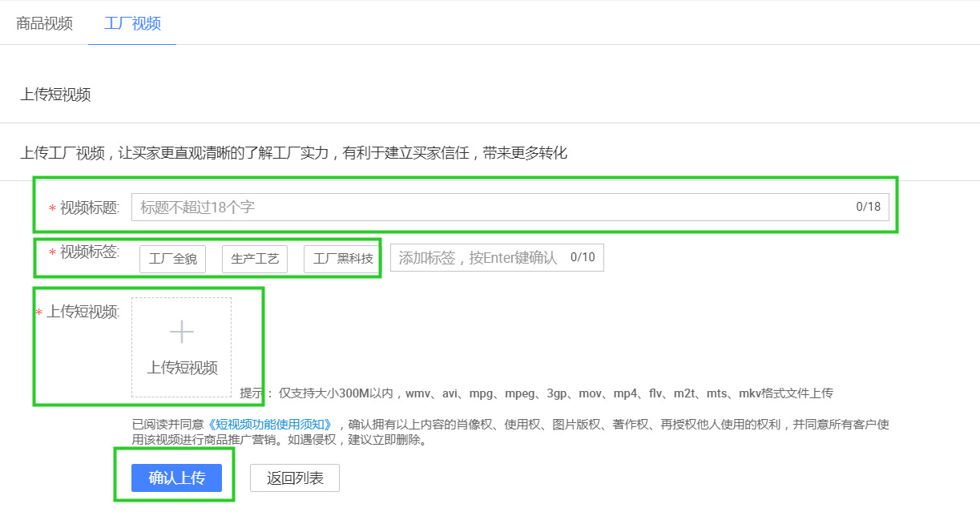Click the red-asterisk 上传短视频 field label
The width and height of the screenshot is (980, 516).
click(83, 312)
